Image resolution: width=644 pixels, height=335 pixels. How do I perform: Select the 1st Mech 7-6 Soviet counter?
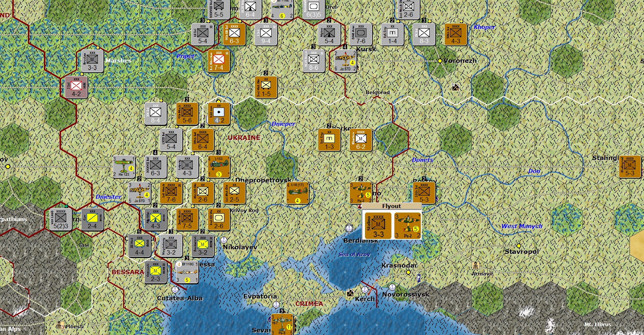(x=171, y=193)
